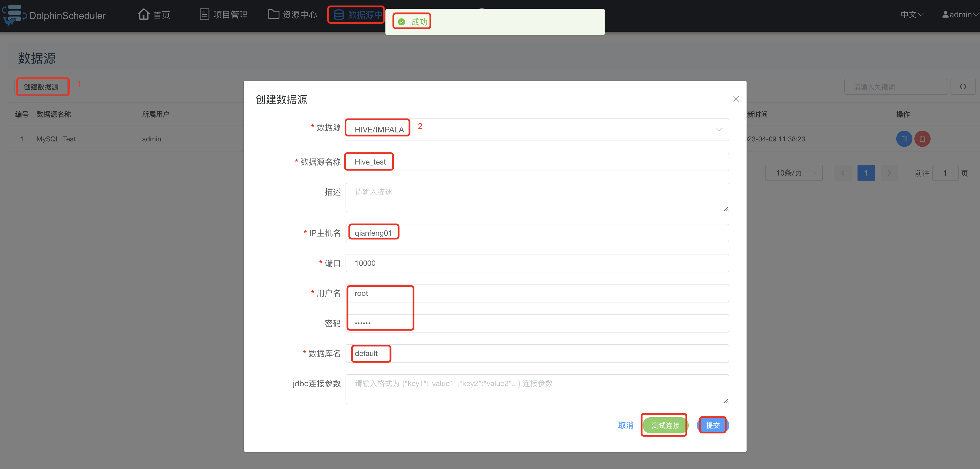The height and width of the screenshot is (469, 980).
Task: Go to 首页 via home icon
Action: point(144,14)
